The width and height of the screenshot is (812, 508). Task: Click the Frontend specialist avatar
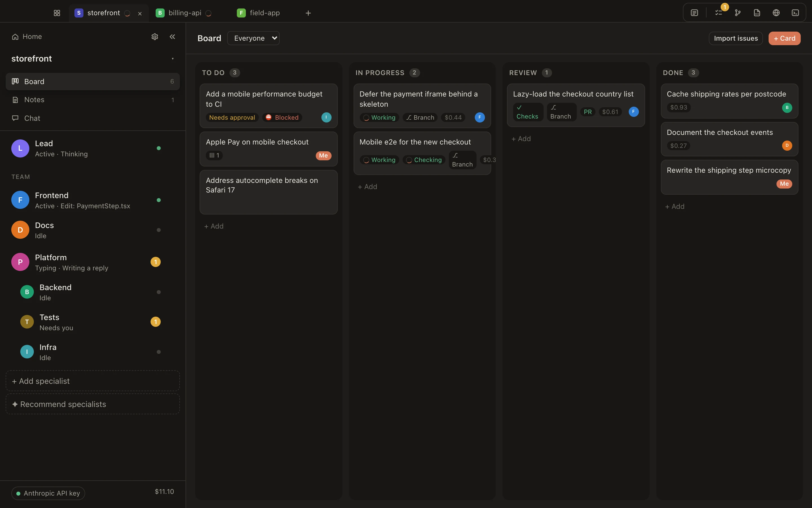click(x=20, y=200)
